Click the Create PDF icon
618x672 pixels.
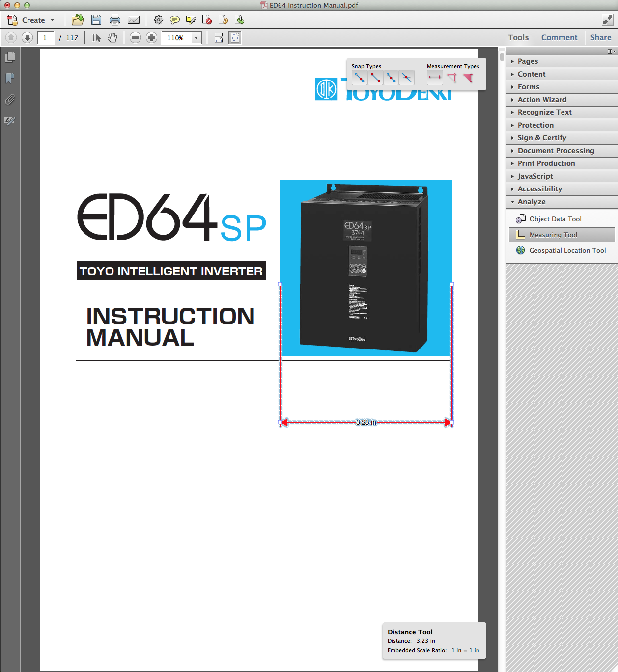click(12, 20)
